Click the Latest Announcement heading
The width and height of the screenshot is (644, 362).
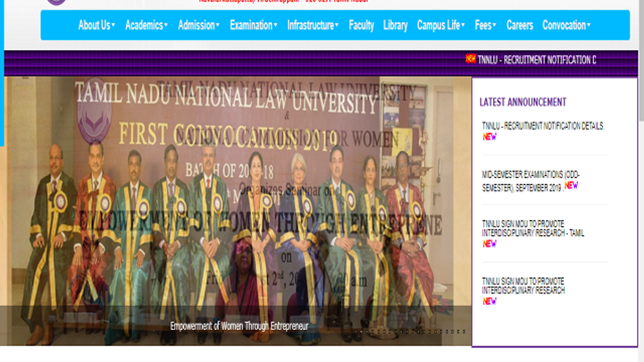(x=523, y=102)
